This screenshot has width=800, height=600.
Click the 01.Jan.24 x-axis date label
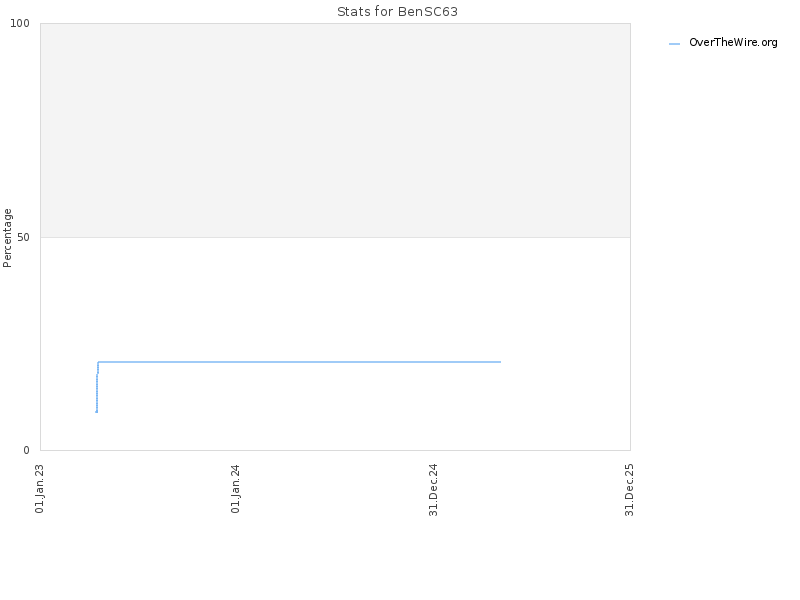click(235, 489)
